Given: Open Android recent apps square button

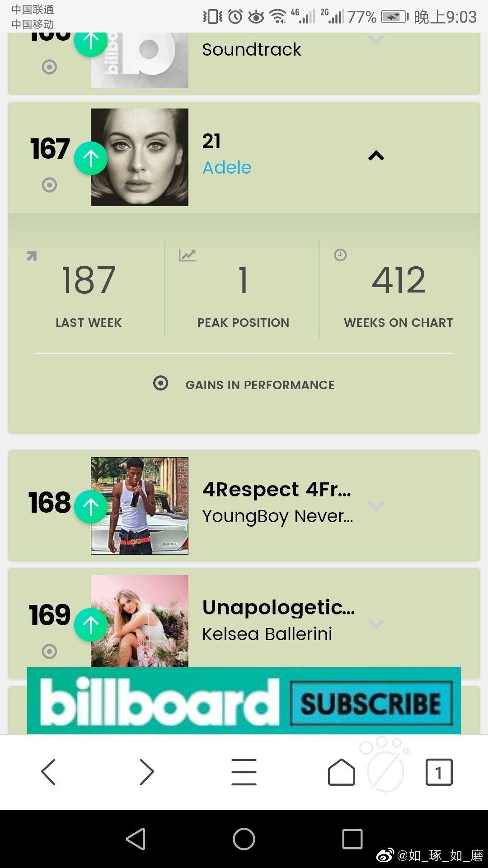Looking at the screenshot, I should click(352, 839).
